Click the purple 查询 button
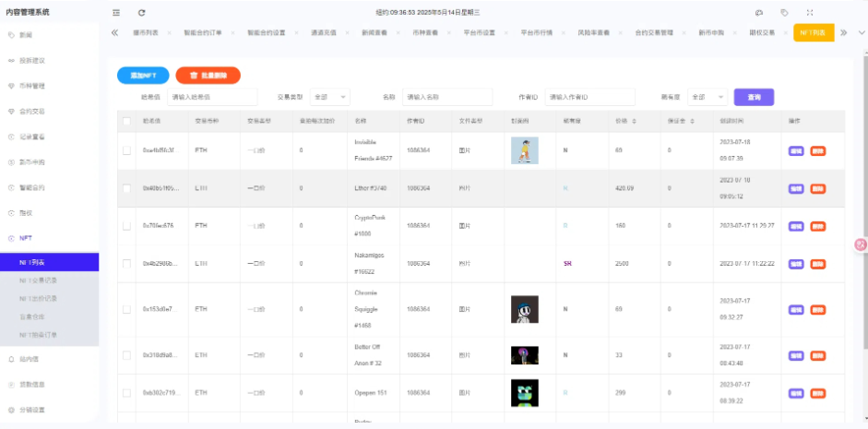The image size is (868, 429). [754, 97]
